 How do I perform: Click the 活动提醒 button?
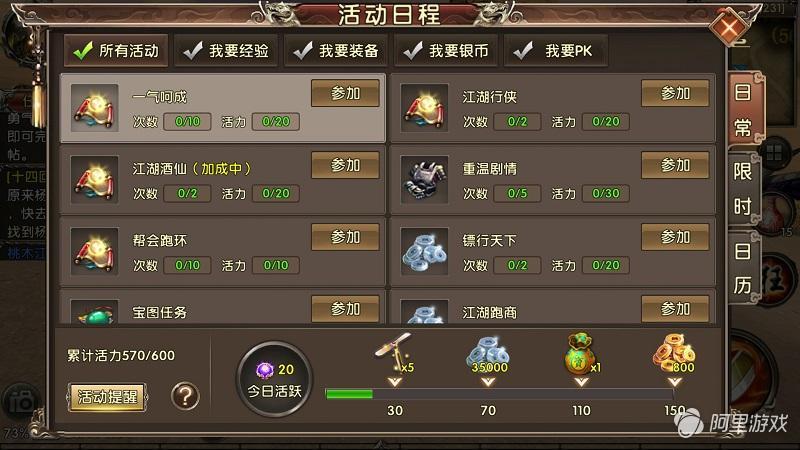107,397
